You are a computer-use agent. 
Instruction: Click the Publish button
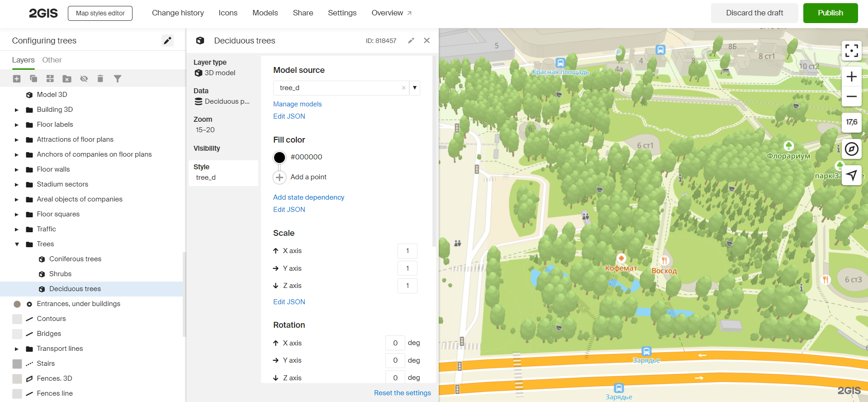[830, 13]
